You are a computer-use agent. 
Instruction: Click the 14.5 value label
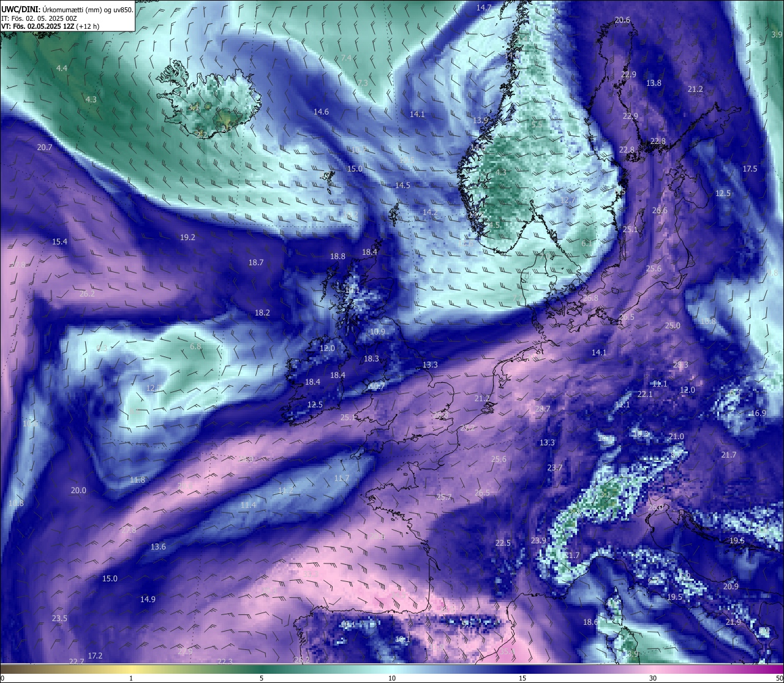pyautogui.click(x=402, y=185)
